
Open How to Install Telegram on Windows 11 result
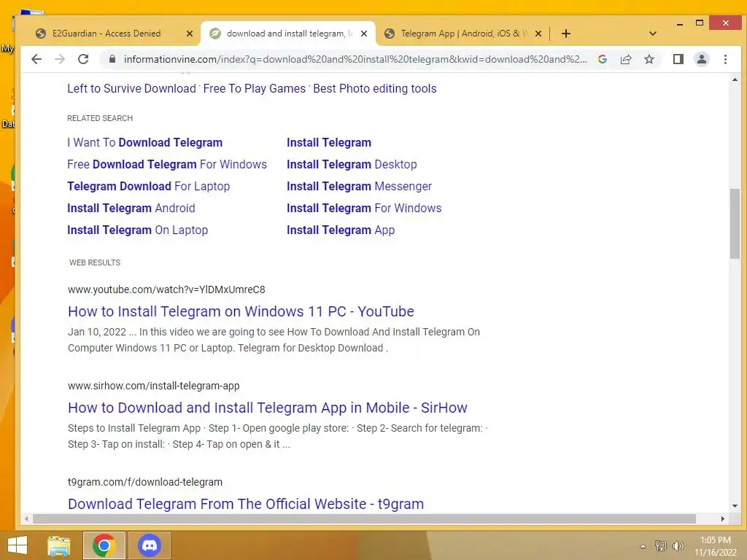click(x=241, y=311)
